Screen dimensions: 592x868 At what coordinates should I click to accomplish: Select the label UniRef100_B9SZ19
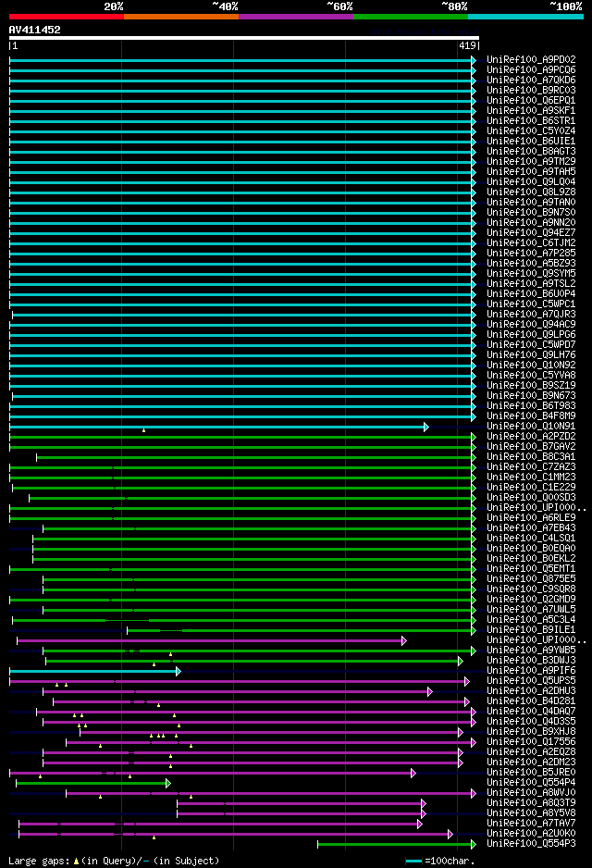tap(531, 385)
